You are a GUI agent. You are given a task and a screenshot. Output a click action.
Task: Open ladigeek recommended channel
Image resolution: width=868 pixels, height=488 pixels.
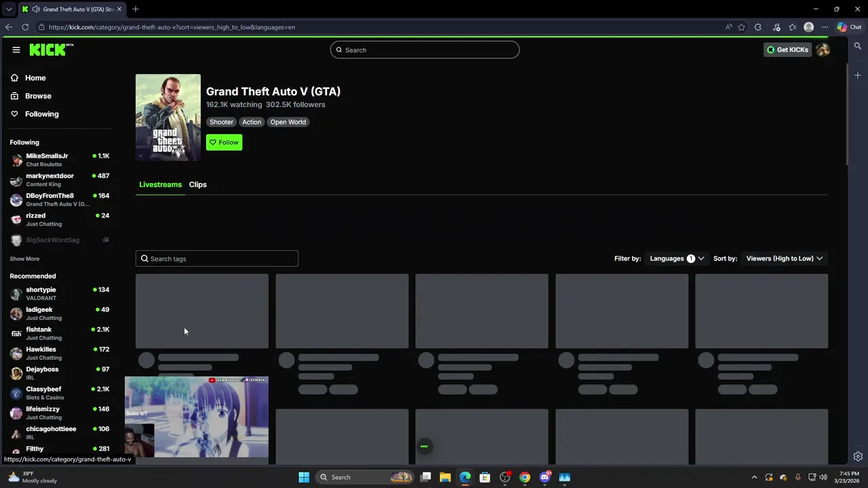point(60,313)
